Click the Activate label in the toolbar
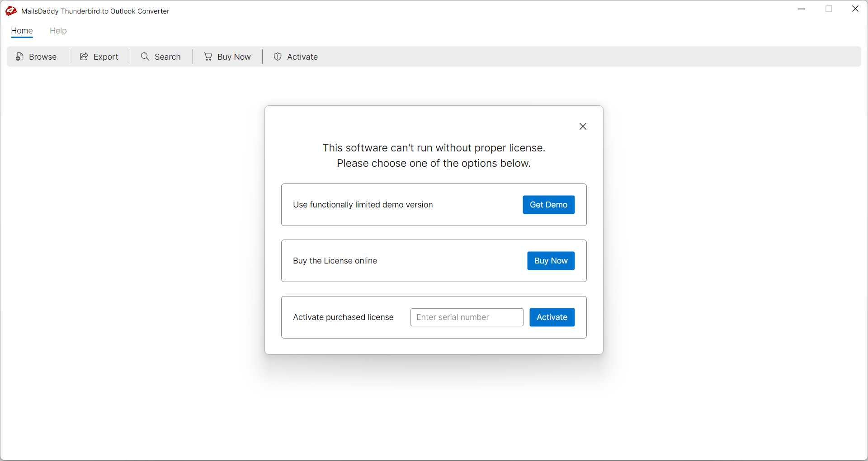Screen dimensions: 868x461 (302, 57)
